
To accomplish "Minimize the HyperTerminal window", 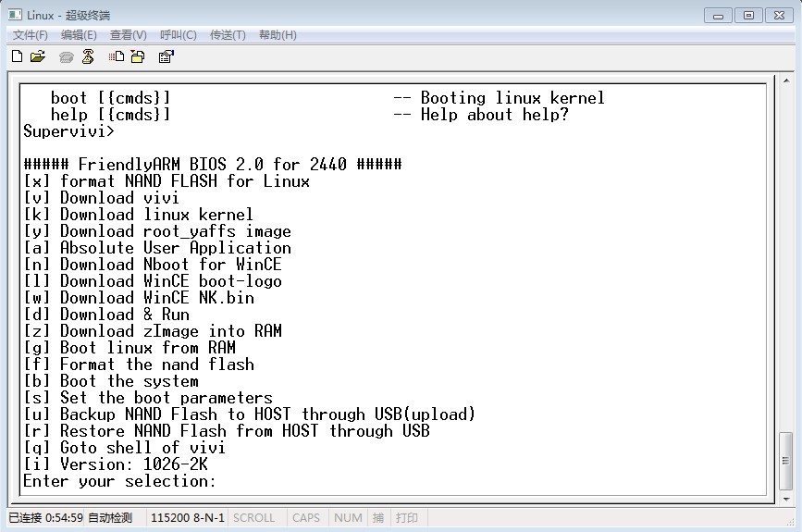I will pyautogui.click(x=718, y=16).
